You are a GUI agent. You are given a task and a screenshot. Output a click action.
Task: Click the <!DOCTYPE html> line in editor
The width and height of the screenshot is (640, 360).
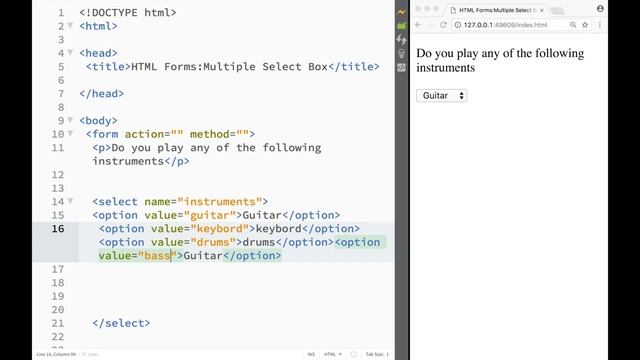tap(128, 13)
